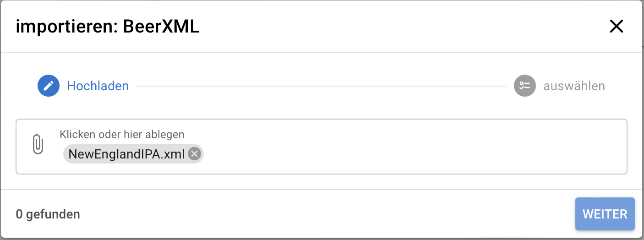Click the connector line between the steps

pyautogui.click(x=322, y=86)
